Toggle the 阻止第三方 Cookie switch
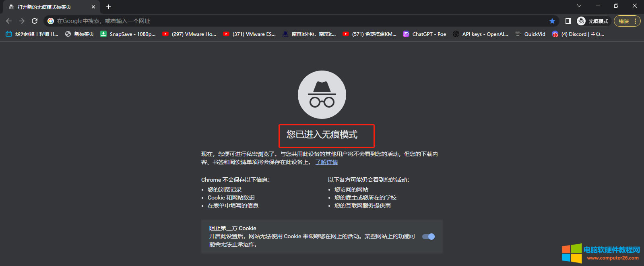Image resolution: width=644 pixels, height=266 pixels. (428, 237)
